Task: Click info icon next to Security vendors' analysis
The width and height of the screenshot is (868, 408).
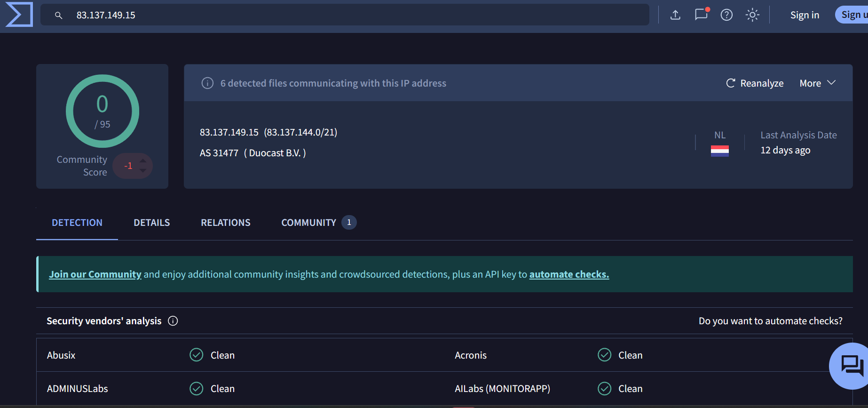Action: [x=173, y=321]
